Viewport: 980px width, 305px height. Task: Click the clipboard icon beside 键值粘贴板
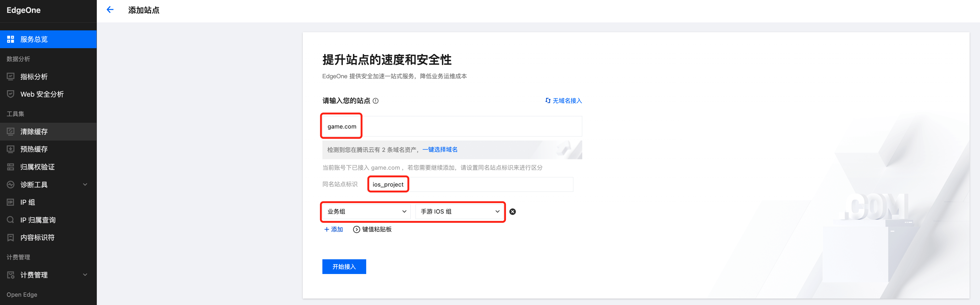click(356, 229)
